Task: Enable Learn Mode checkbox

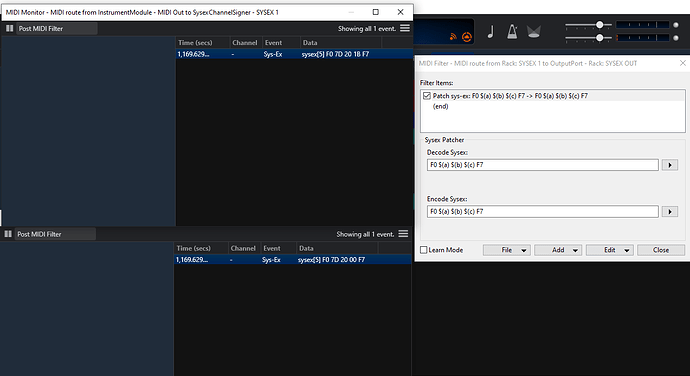Action: click(424, 250)
